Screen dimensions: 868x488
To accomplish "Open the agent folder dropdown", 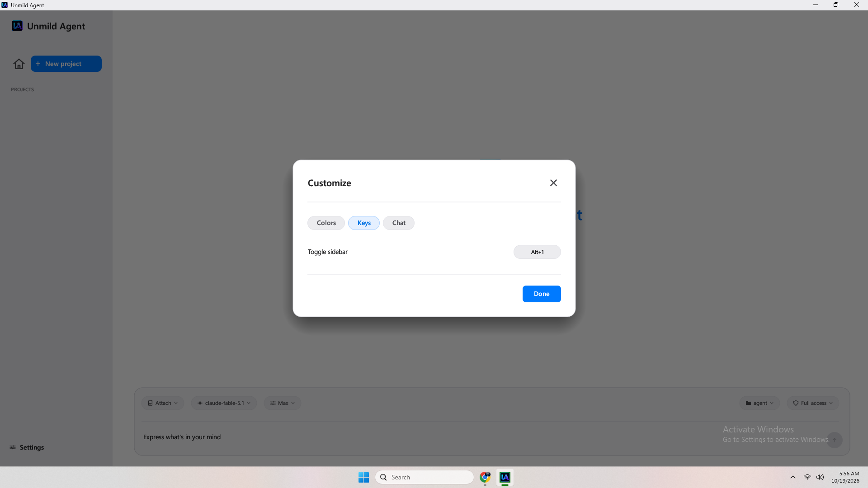I will (759, 403).
